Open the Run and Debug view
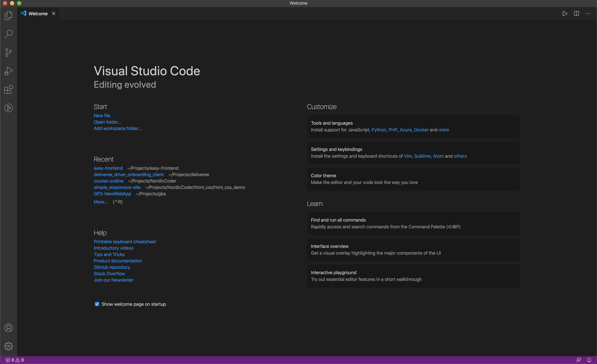Screen dimensions: 597x364 [x=9, y=71]
